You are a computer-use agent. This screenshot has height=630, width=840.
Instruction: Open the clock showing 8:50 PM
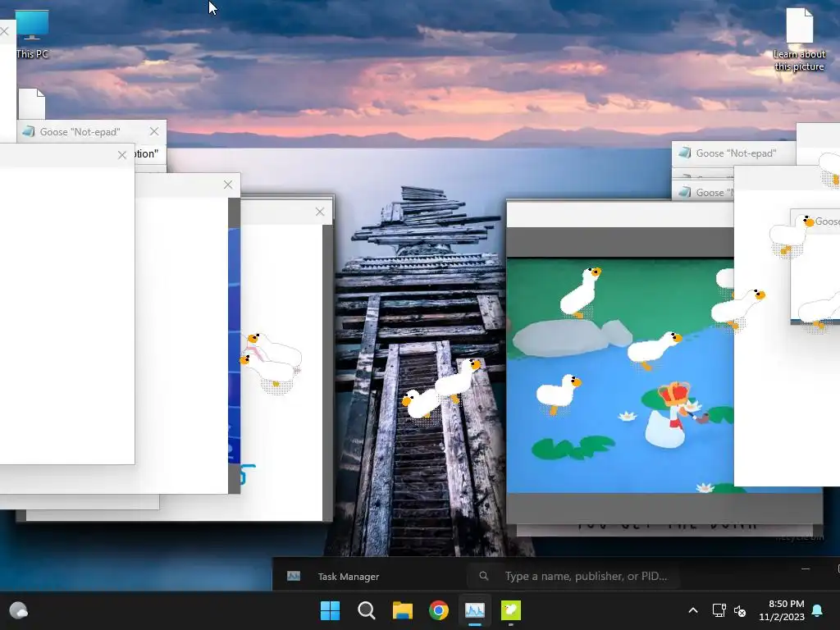click(782, 610)
